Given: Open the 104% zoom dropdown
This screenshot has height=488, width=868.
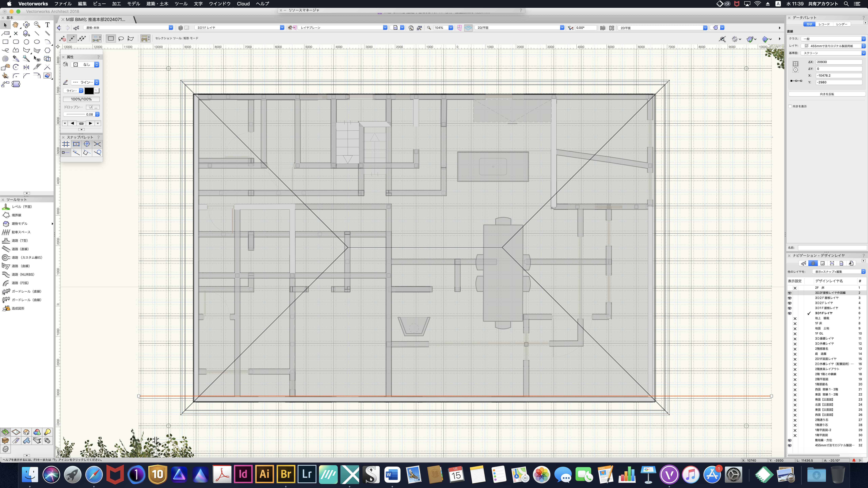Looking at the screenshot, I should click(x=450, y=28).
